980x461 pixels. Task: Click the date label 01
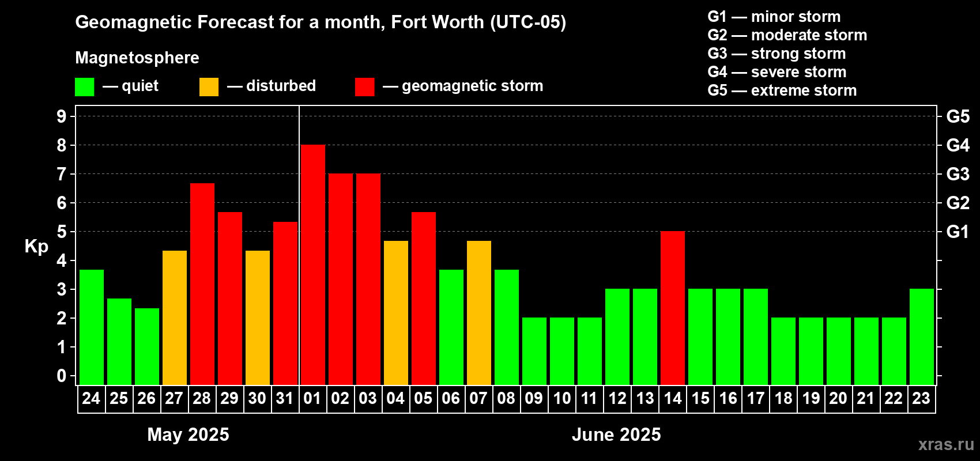click(312, 399)
